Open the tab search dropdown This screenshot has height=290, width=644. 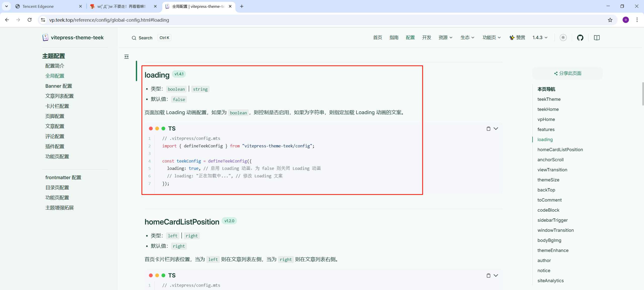[7, 6]
